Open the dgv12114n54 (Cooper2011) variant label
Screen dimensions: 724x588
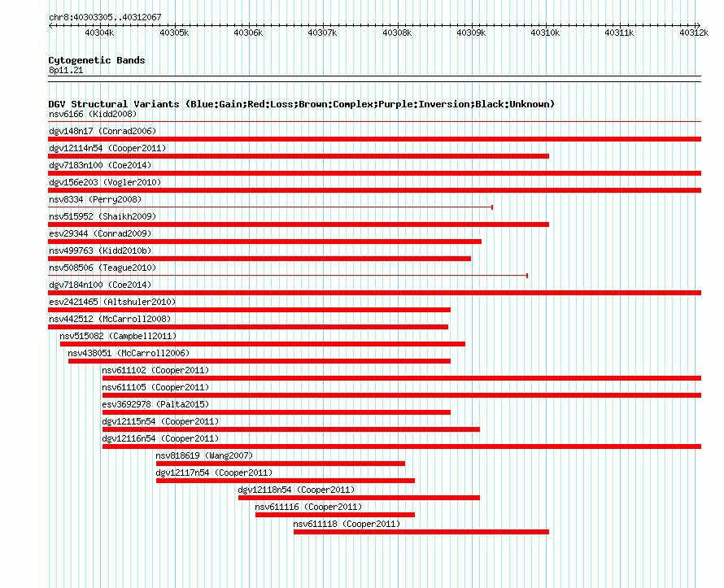(x=107, y=148)
